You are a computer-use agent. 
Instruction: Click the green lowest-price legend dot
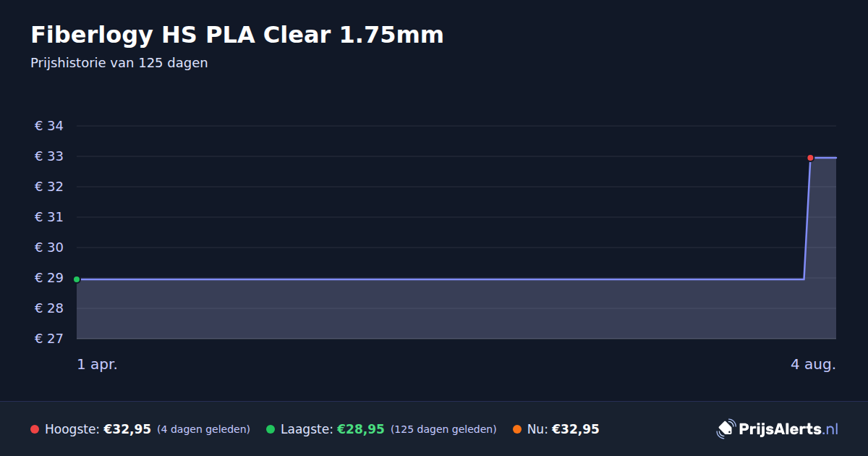[271, 429]
